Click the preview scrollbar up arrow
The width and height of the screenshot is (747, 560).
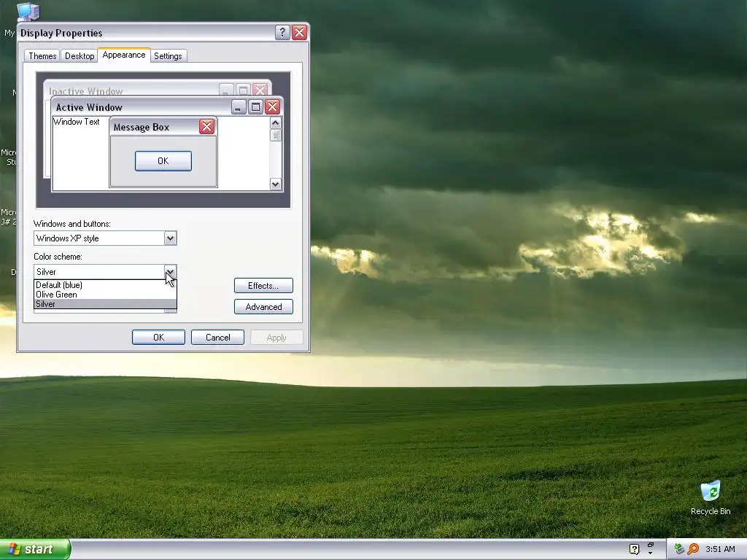tap(275, 122)
